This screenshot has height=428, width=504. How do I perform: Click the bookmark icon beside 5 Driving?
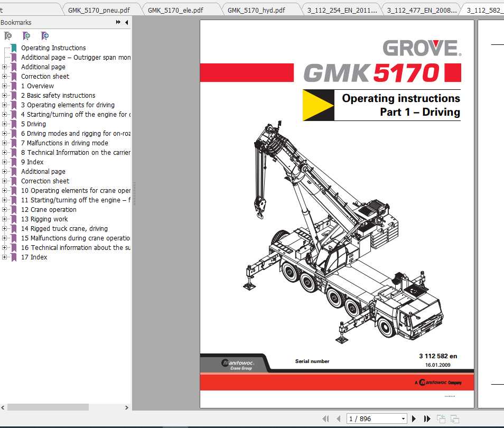pos(14,124)
